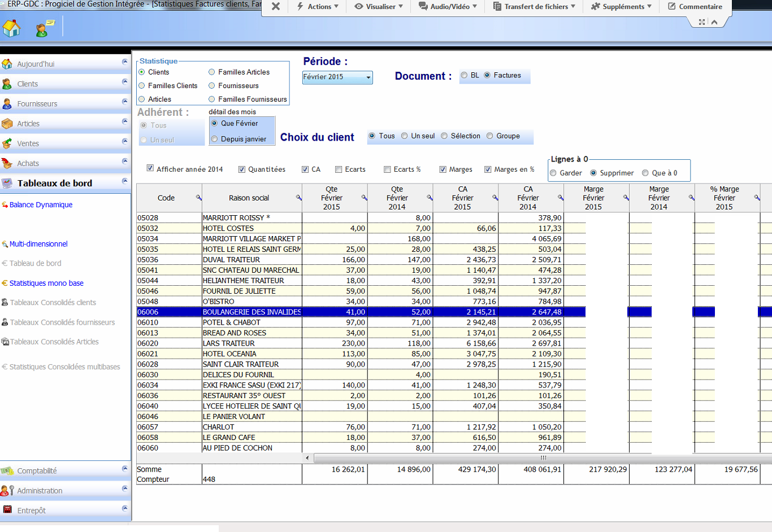The image size is (772, 532).
Task: Open the Suppléments dropdown menu
Action: (621, 7)
